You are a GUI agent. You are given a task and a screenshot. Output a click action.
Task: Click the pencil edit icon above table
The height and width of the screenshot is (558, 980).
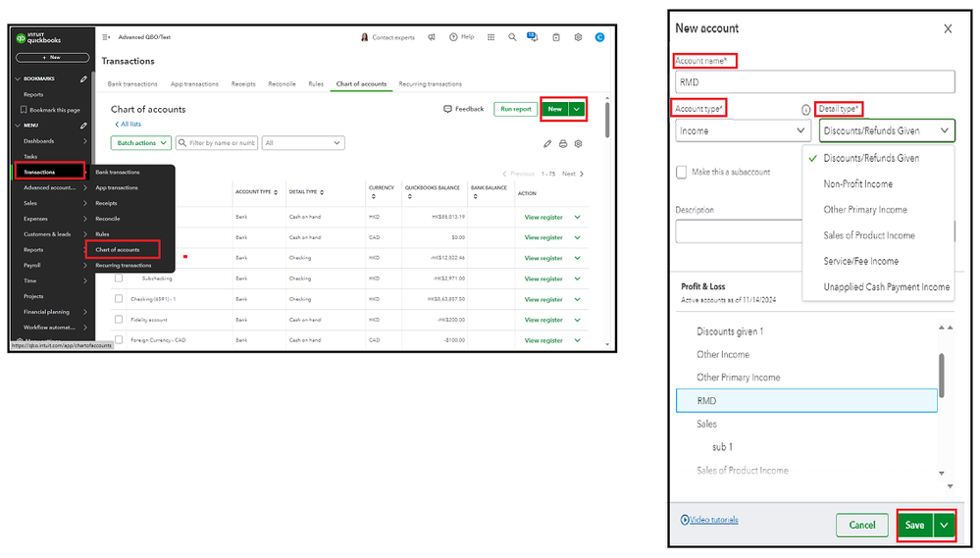(x=547, y=144)
